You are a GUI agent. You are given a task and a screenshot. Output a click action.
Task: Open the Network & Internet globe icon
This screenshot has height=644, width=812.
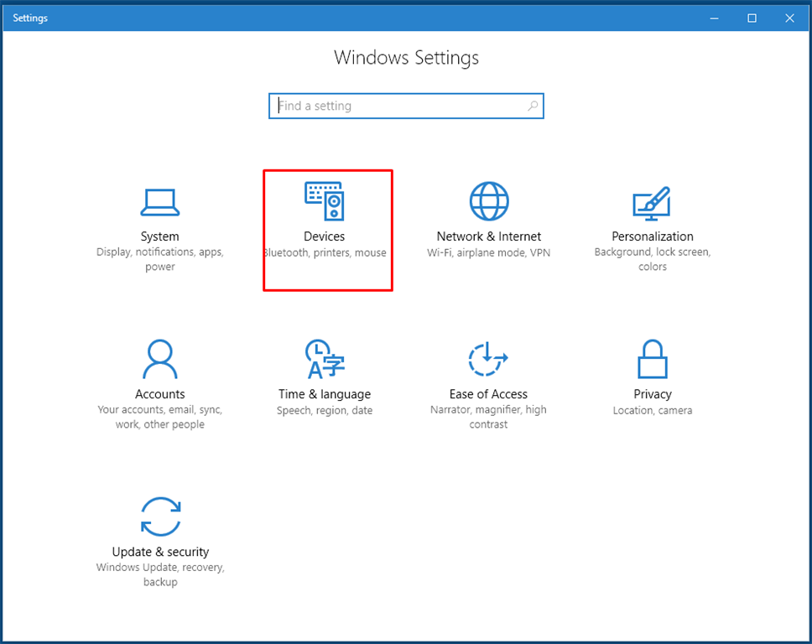pyautogui.click(x=489, y=201)
